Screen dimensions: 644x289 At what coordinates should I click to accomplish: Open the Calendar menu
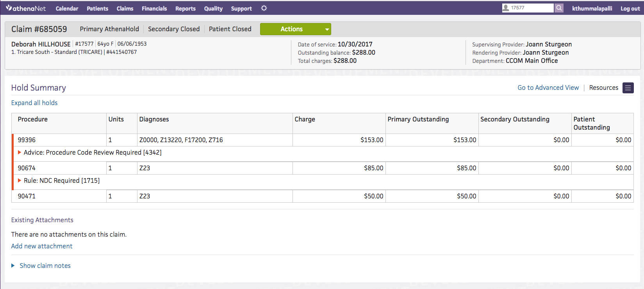[x=67, y=9]
